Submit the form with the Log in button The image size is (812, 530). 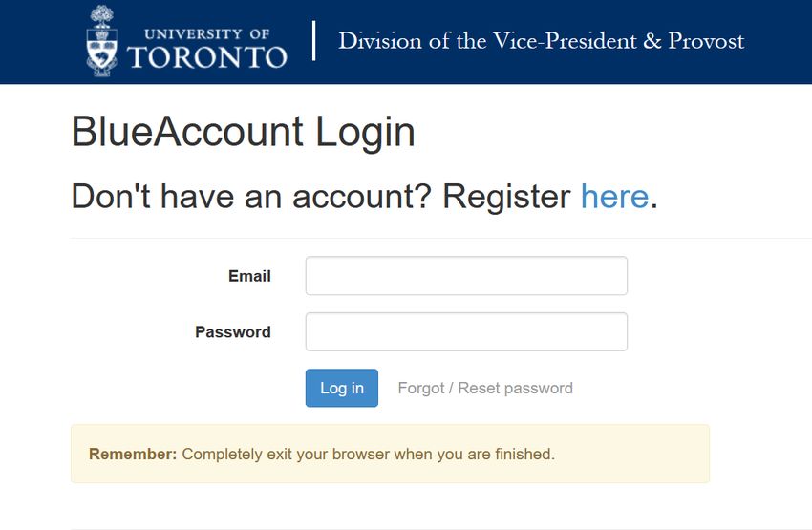pyautogui.click(x=342, y=388)
